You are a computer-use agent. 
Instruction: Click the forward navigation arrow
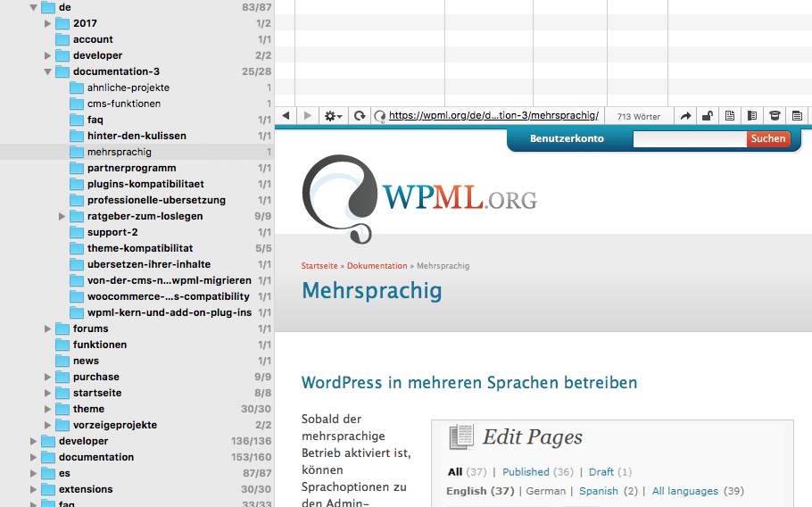click(x=307, y=116)
